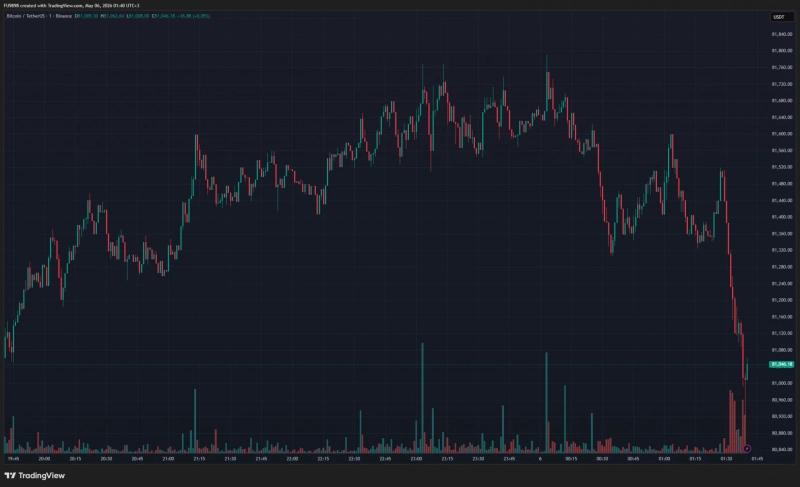
Task: Click the Bitcoin / TetherUS symbol title
Action: coord(26,16)
